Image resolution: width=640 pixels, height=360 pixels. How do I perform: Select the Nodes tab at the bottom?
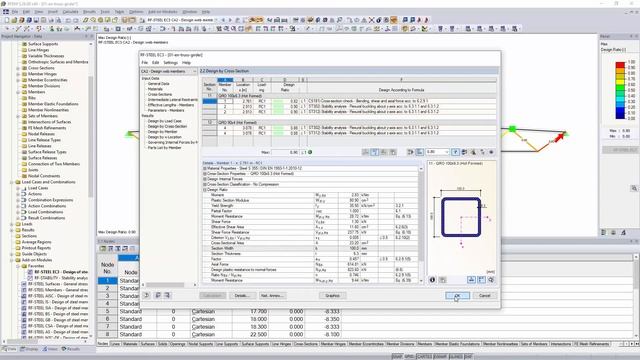coord(102,344)
